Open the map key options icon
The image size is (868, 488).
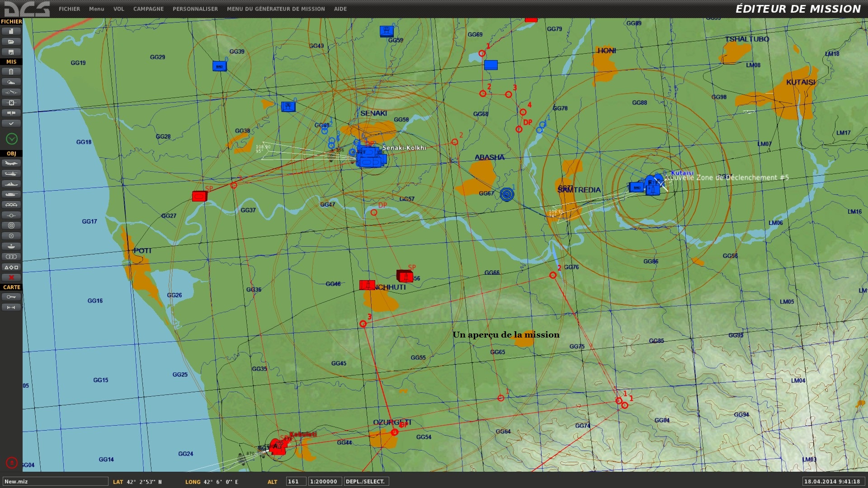point(11,297)
